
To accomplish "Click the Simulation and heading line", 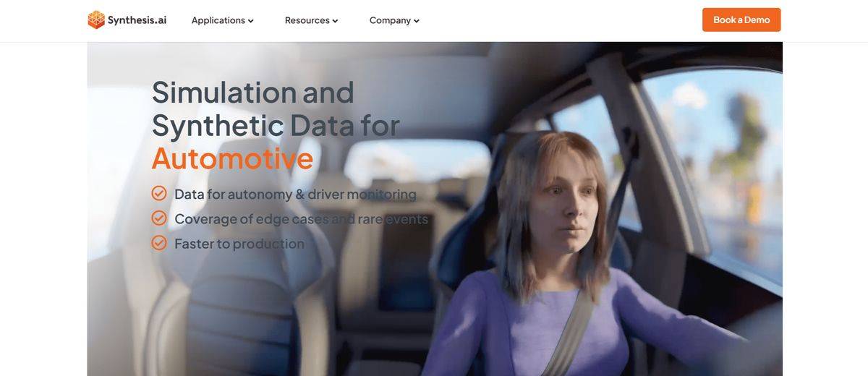I will (x=253, y=93).
